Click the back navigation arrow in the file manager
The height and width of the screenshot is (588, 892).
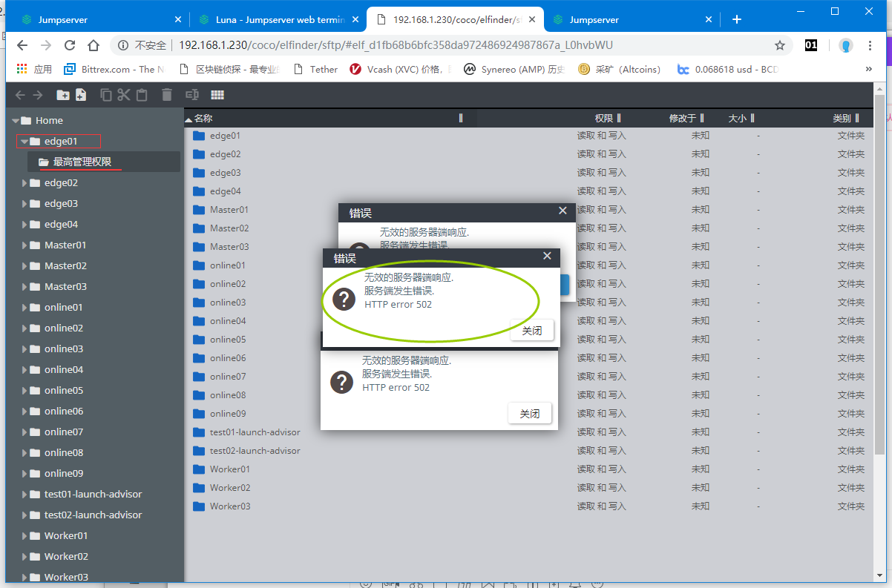tap(20, 95)
